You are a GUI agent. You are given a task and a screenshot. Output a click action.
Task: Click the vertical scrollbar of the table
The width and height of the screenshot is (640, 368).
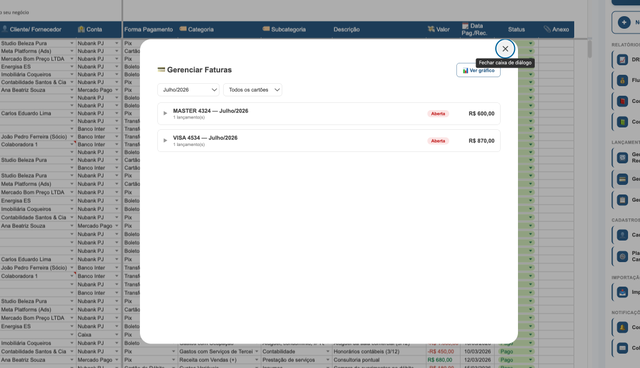pyautogui.click(x=589, y=49)
